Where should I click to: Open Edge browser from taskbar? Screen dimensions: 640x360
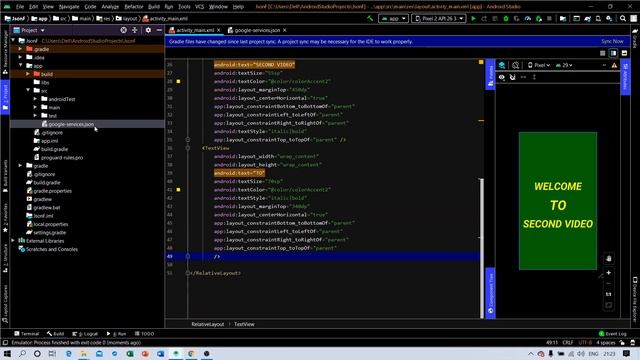pos(68,353)
